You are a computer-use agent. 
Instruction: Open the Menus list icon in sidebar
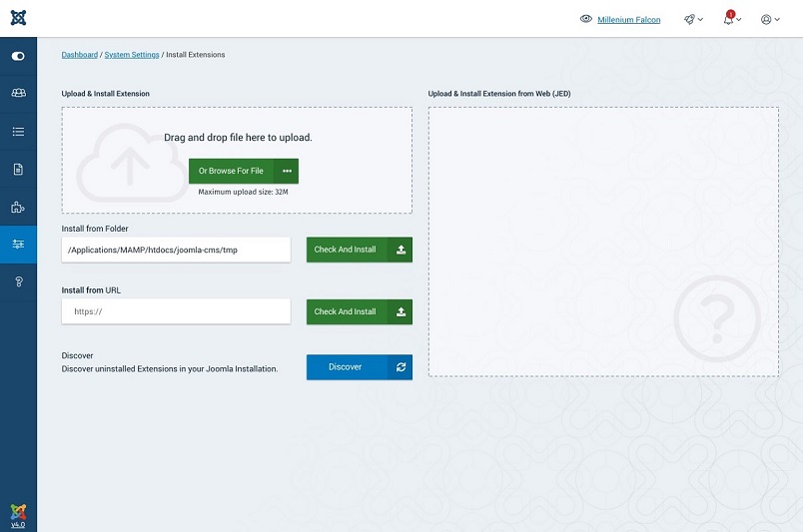click(x=18, y=132)
